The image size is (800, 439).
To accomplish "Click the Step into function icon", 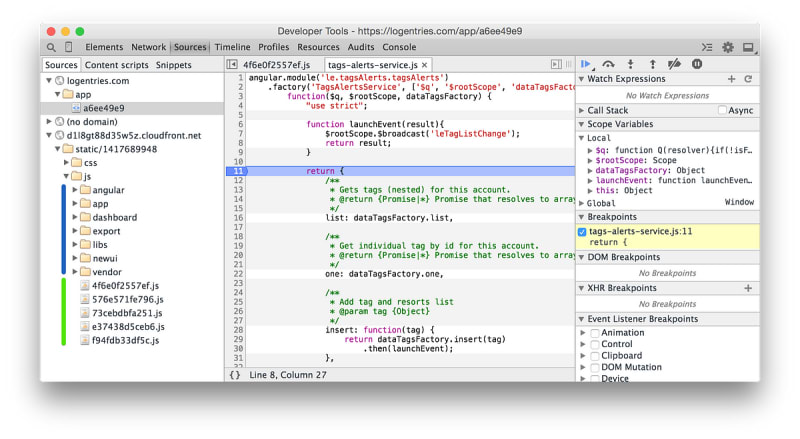I will click(631, 64).
